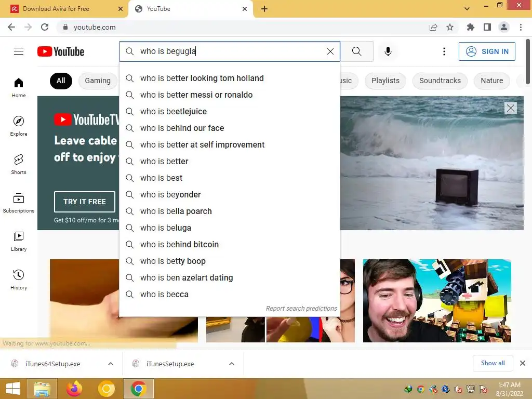Open Chrome tab search dropdown arrow
The image size is (532, 399).
[467, 9]
